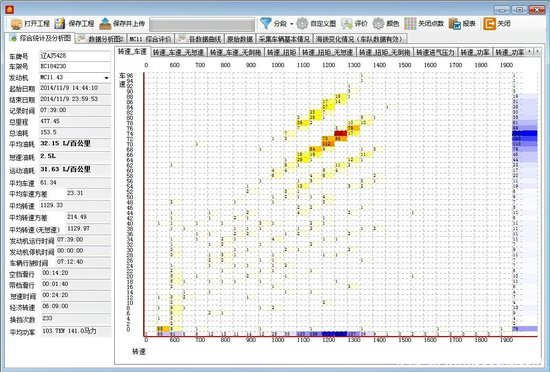Open the 原始数据 raw data tab
550x372 pixels.
pyautogui.click(x=240, y=39)
